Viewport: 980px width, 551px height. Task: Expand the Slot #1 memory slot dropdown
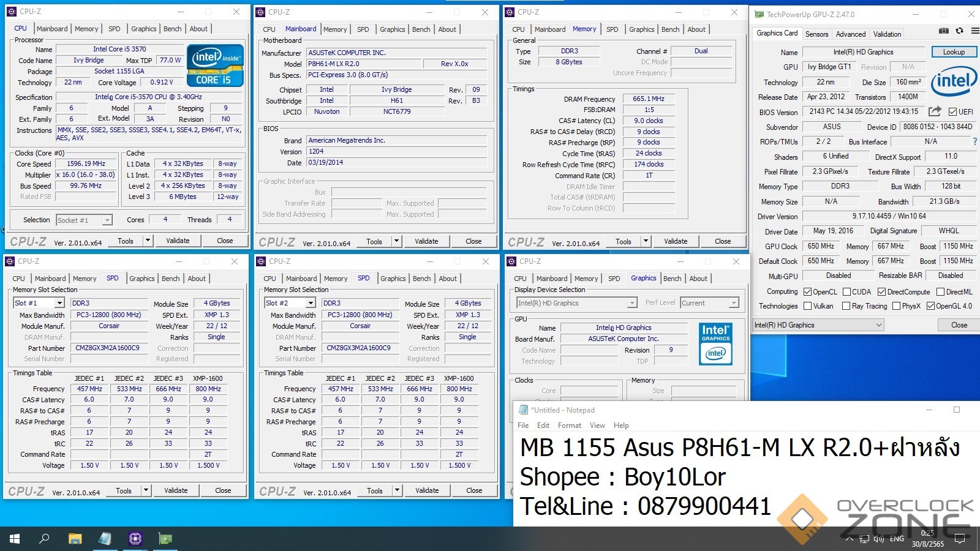pos(59,303)
